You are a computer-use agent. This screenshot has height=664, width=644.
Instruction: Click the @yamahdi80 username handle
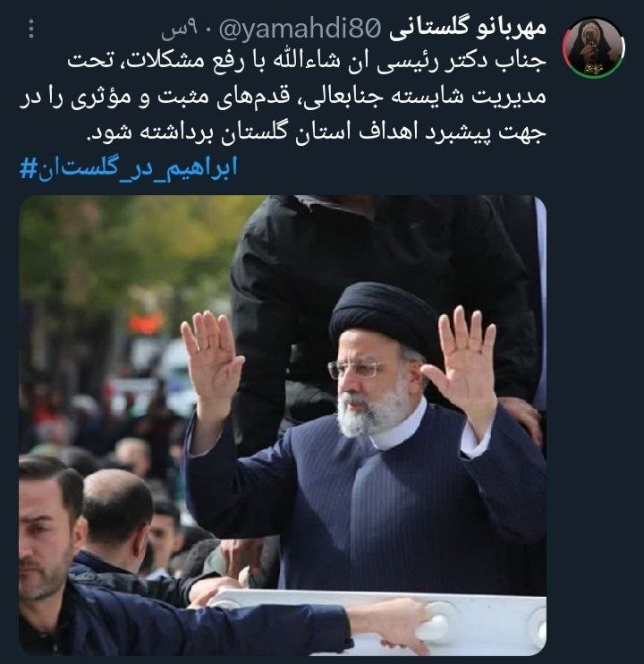click(x=300, y=29)
